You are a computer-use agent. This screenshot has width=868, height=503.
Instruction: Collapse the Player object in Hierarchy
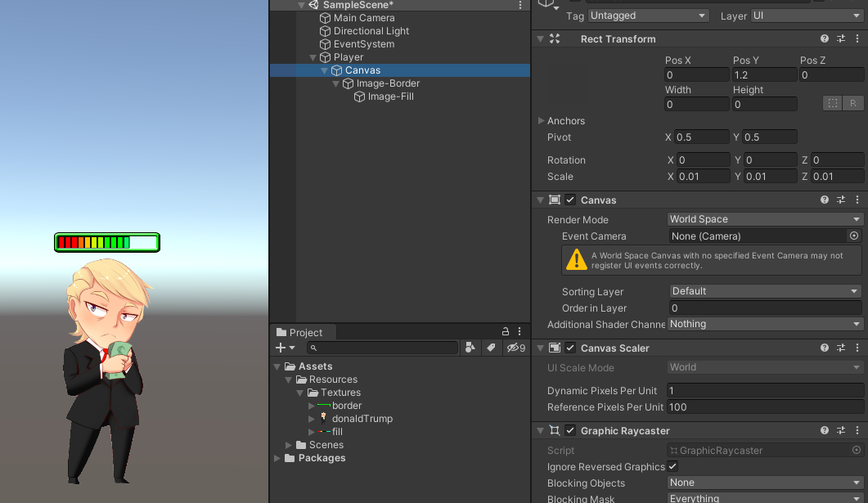click(x=313, y=57)
